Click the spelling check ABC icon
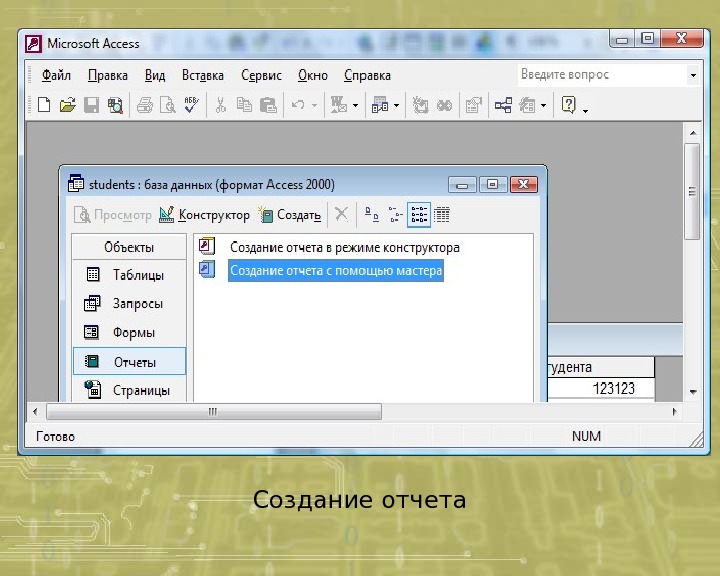720x576 pixels. [191, 105]
